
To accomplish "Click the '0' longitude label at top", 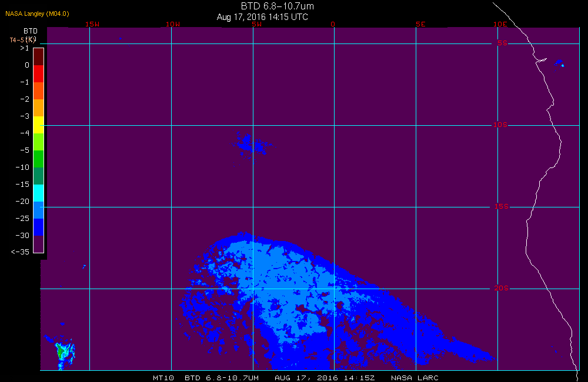I will (x=333, y=24).
